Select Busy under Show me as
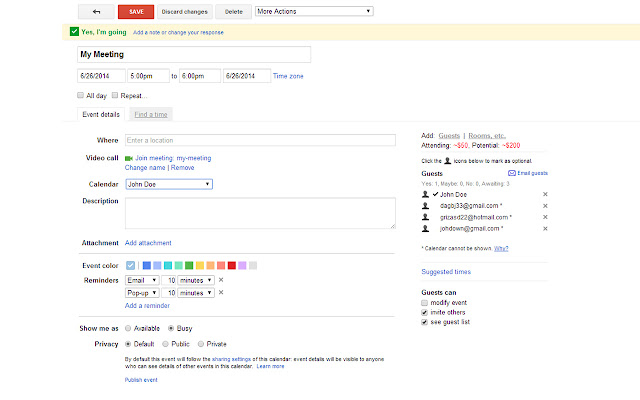640x400 pixels. click(171, 328)
